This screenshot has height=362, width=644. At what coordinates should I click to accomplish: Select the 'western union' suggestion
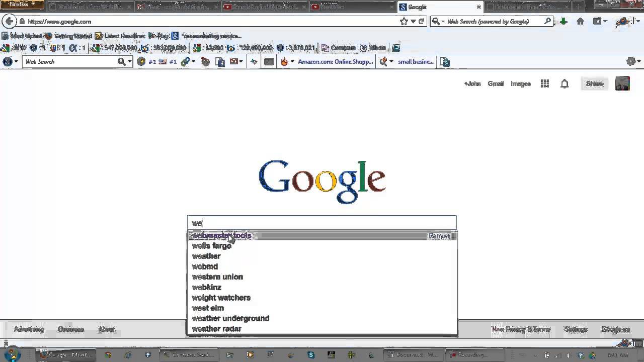322,277
